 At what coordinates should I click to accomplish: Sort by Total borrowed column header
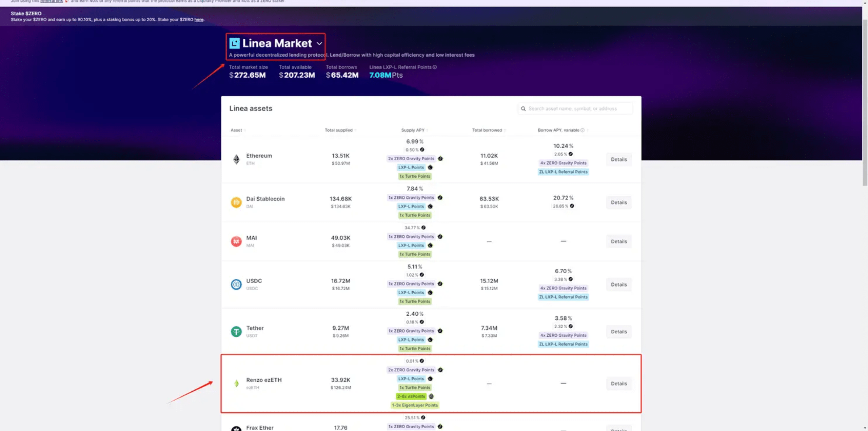(487, 130)
